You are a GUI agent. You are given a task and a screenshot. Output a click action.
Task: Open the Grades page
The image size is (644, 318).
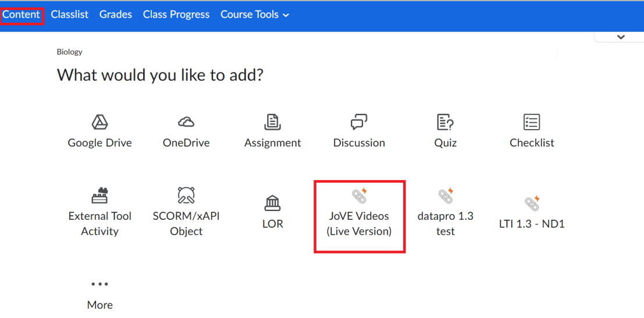tap(116, 15)
